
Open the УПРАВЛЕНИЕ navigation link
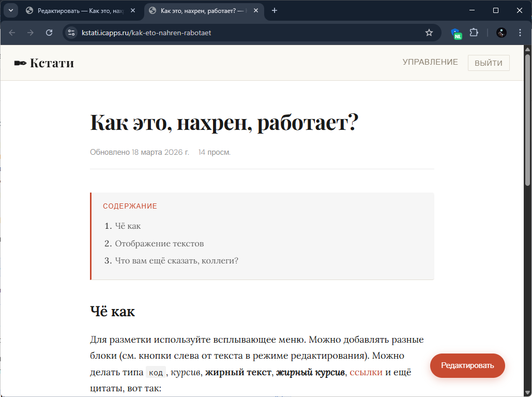(430, 62)
